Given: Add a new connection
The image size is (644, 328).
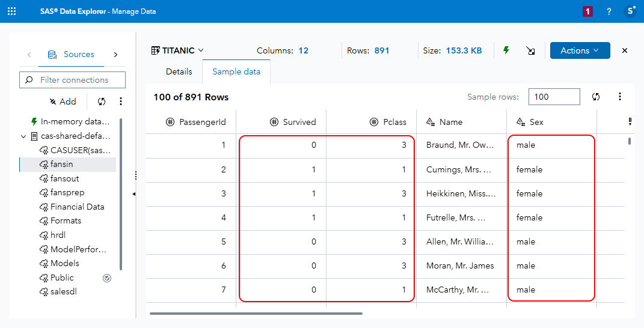Looking at the screenshot, I should point(63,102).
